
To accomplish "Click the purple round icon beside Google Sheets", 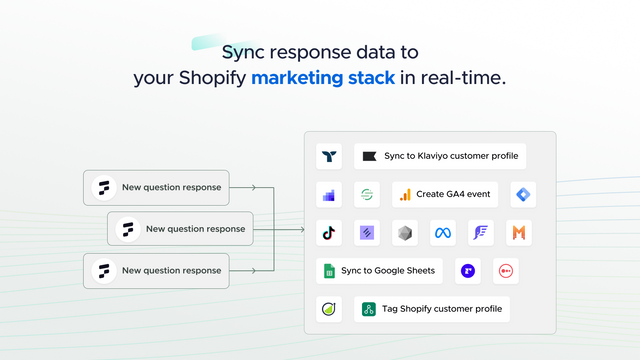I will pyautogui.click(x=468, y=271).
